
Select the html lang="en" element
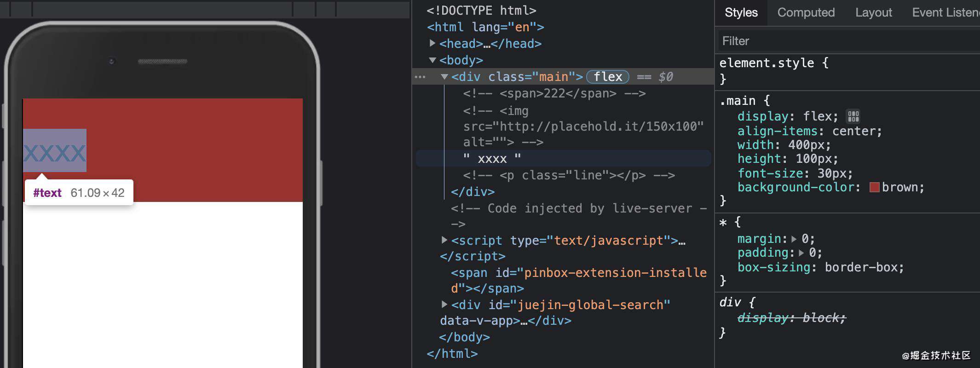pos(485,27)
